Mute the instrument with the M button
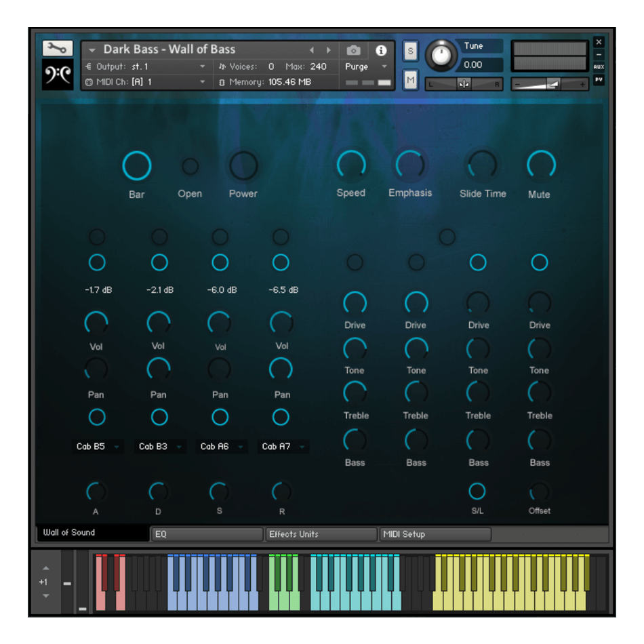 [410, 80]
